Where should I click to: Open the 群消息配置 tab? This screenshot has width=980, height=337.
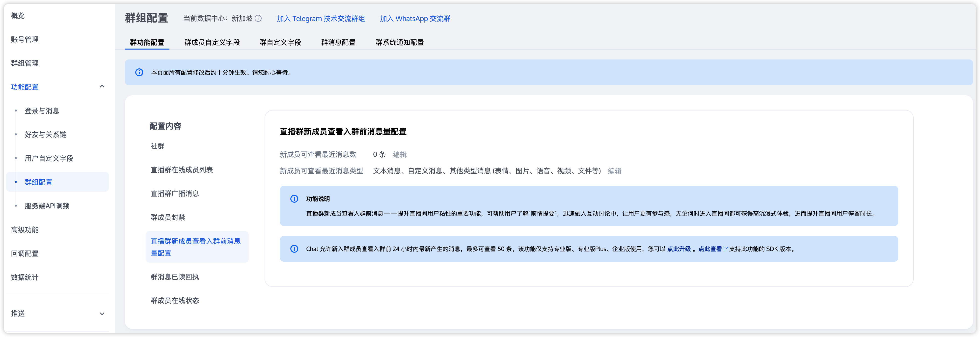pyautogui.click(x=338, y=42)
